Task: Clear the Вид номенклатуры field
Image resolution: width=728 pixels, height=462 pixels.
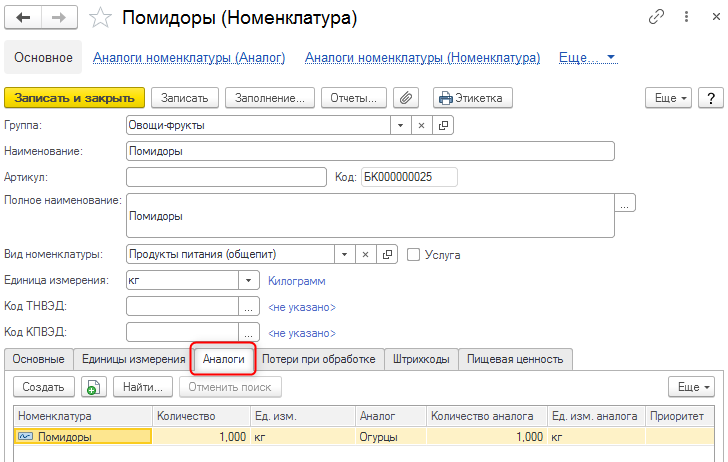Action: click(366, 254)
